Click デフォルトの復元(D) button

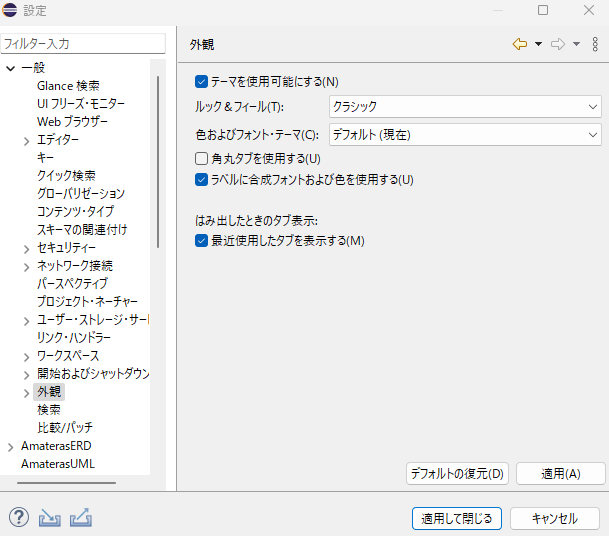point(457,473)
